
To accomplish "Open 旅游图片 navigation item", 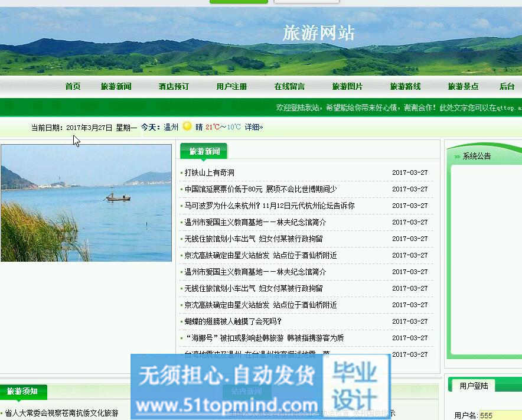I will tap(347, 87).
